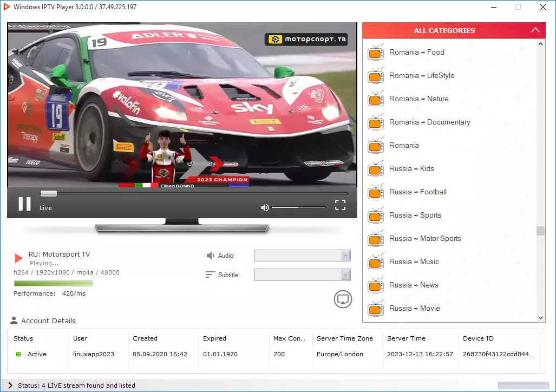The width and height of the screenshot is (556, 392).
Task: Click the app logo in title bar
Action: [x=6, y=6]
